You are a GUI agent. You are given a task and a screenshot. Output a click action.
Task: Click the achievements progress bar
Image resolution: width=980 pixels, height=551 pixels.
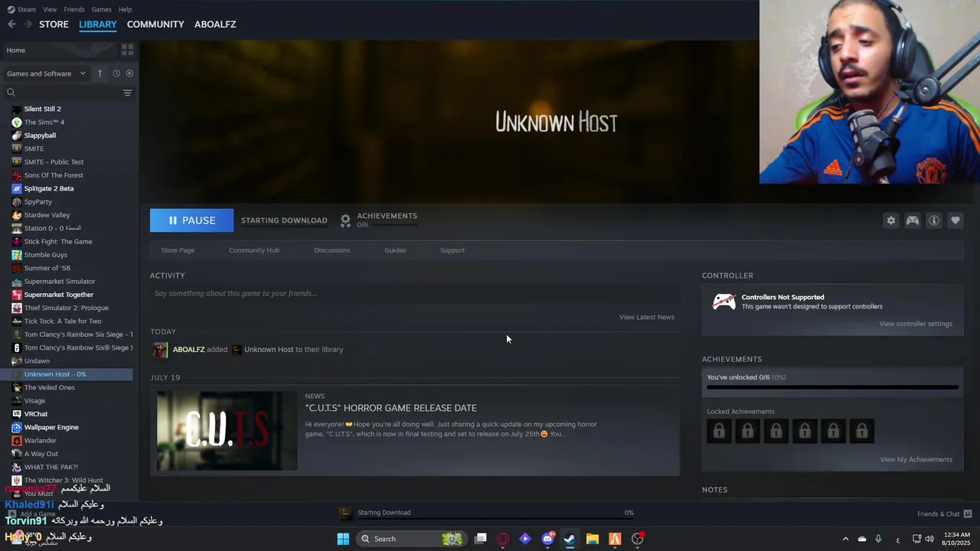coord(832,387)
